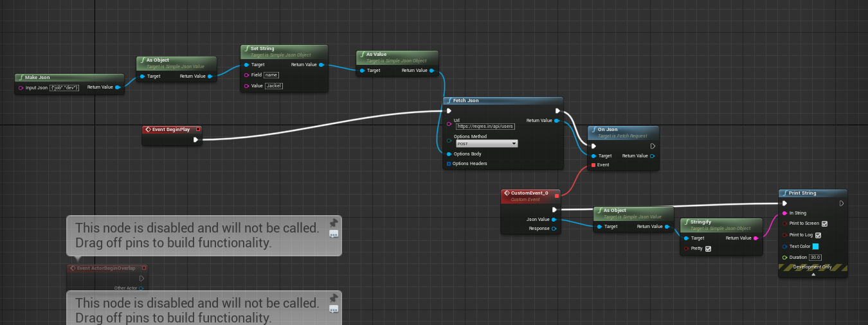Click the Return Value pin on On Json
Viewport: 868px width, 325px height.
coord(653,155)
